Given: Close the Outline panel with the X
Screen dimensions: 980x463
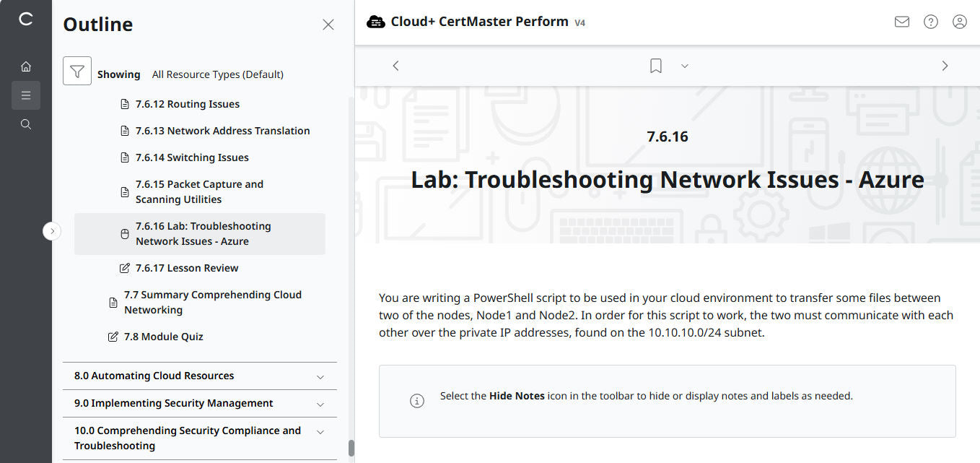Looking at the screenshot, I should [x=328, y=24].
